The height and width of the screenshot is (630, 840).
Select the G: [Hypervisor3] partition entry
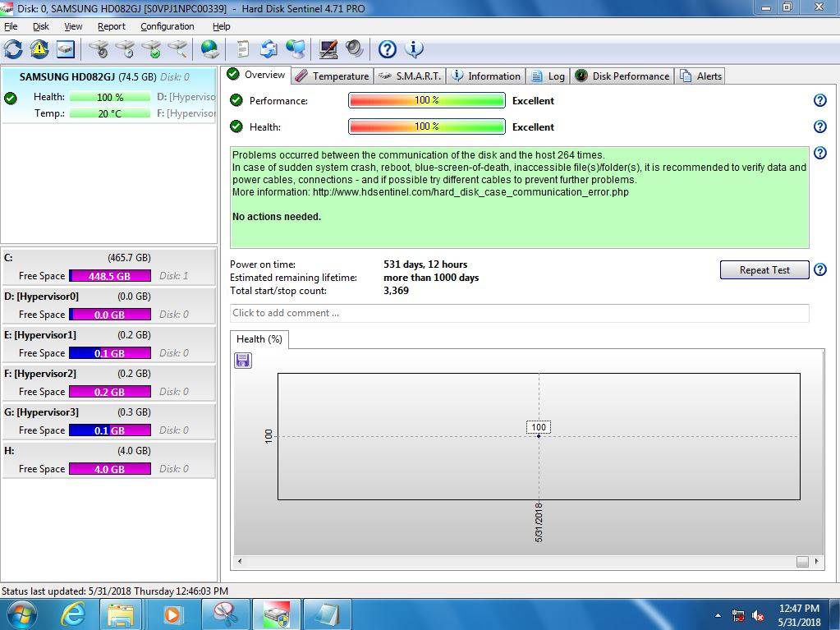point(108,421)
